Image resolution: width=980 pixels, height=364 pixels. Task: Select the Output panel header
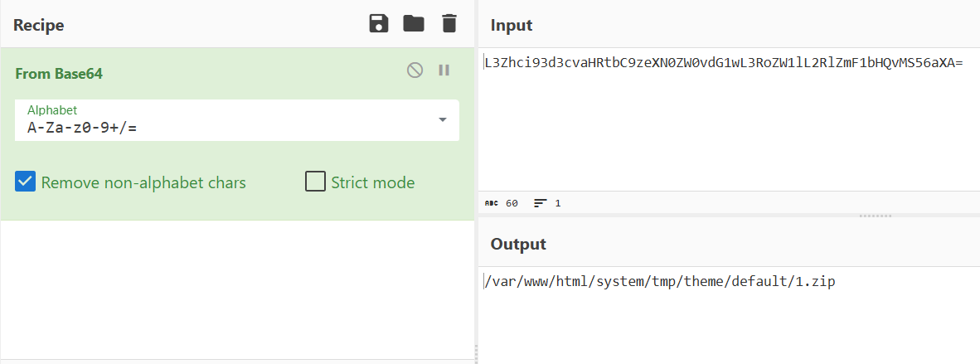(x=518, y=244)
